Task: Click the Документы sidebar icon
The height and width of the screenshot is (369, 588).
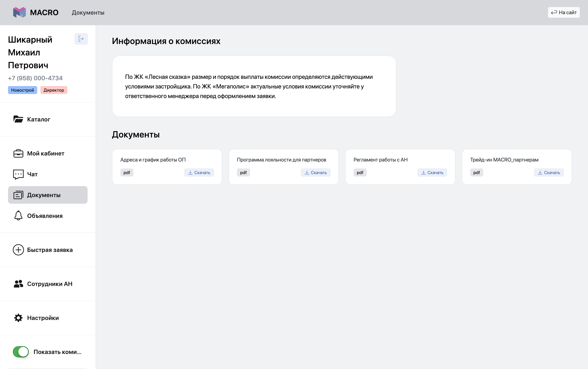Action: [x=18, y=195]
